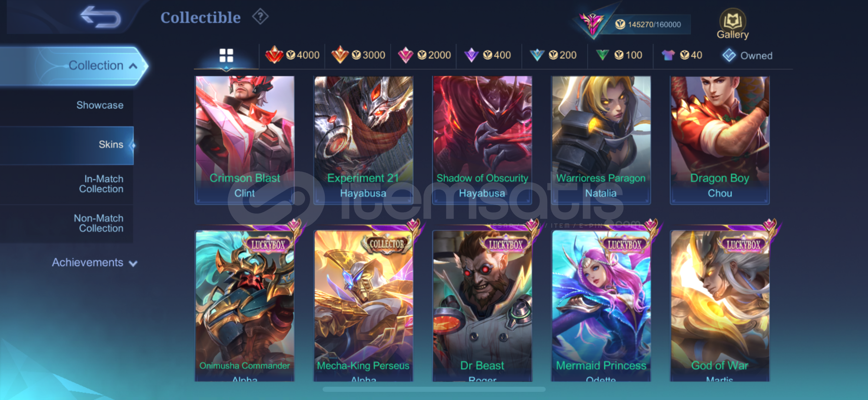Open the Gallery icon

[733, 24]
